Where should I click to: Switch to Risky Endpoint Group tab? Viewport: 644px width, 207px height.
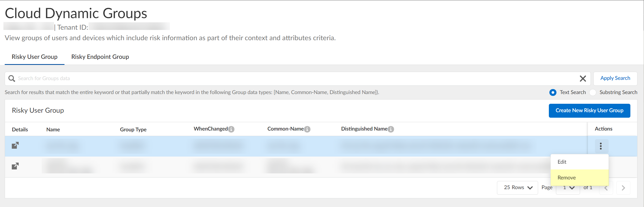click(100, 57)
